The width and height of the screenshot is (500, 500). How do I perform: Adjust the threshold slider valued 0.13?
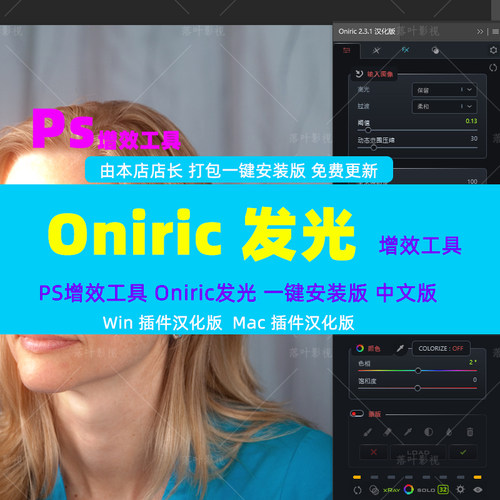[x=368, y=130]
